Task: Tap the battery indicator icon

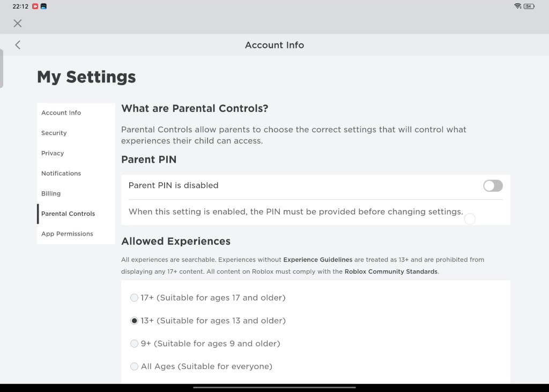Action: coord(529,6)
